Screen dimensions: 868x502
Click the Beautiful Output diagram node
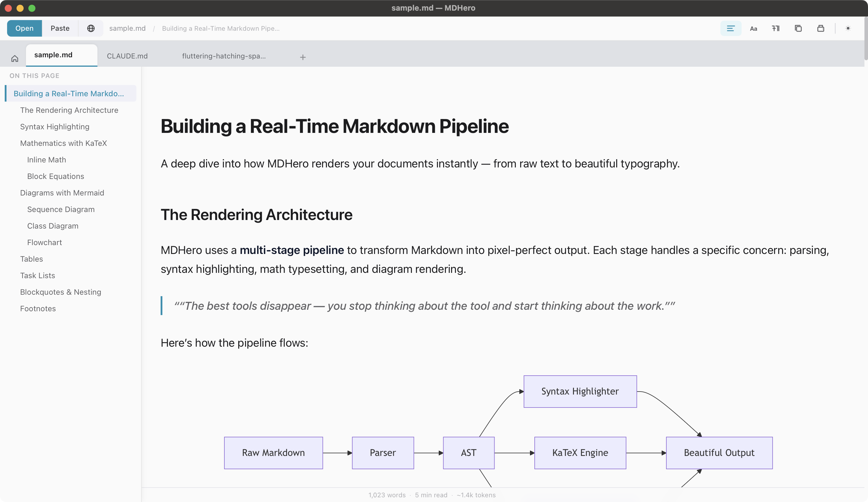click(x=719, y=453)
